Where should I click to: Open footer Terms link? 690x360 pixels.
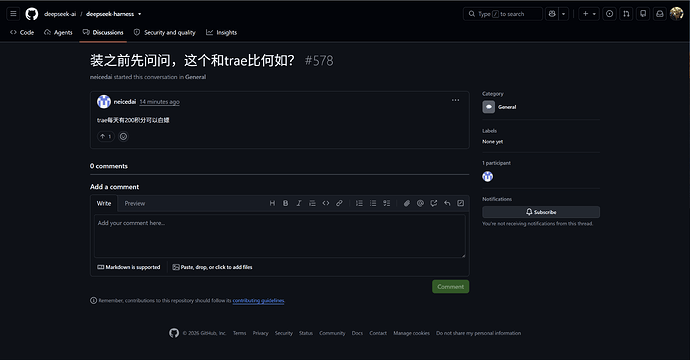point(239,333)
